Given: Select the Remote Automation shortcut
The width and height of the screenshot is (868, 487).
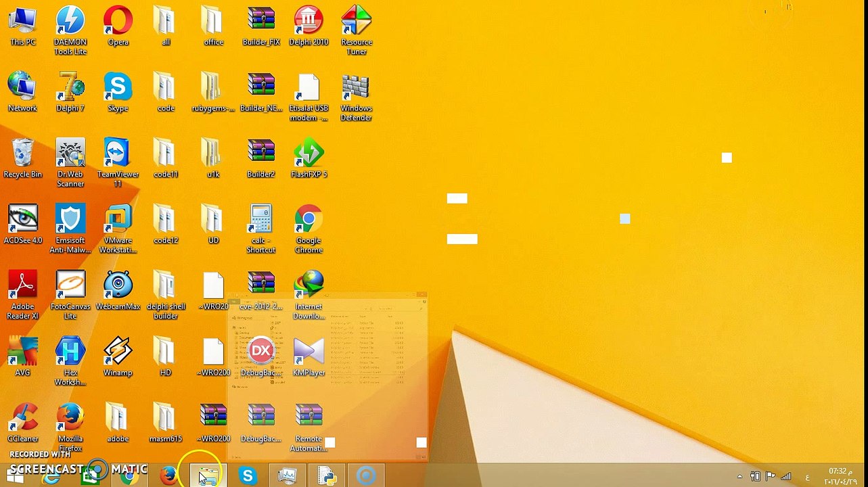Looking at the screenshot, I should (309, 428).
